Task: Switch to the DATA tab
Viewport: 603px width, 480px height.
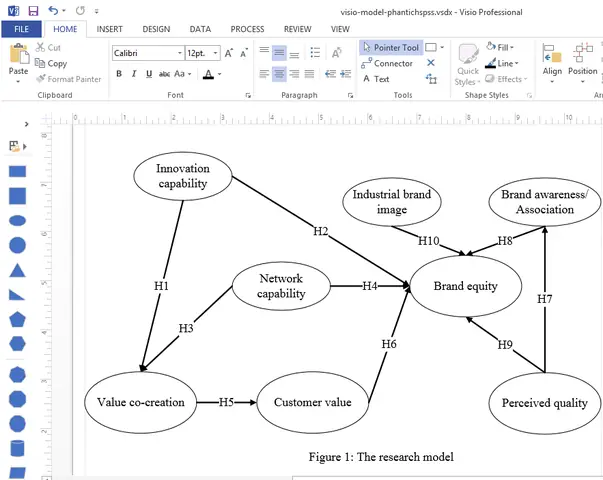Action: (200, 29)
